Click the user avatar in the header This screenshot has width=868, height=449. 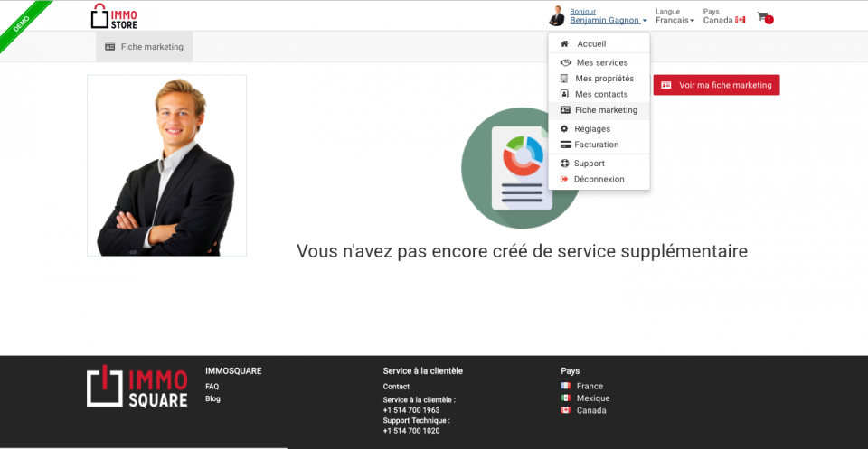[556, 16]
